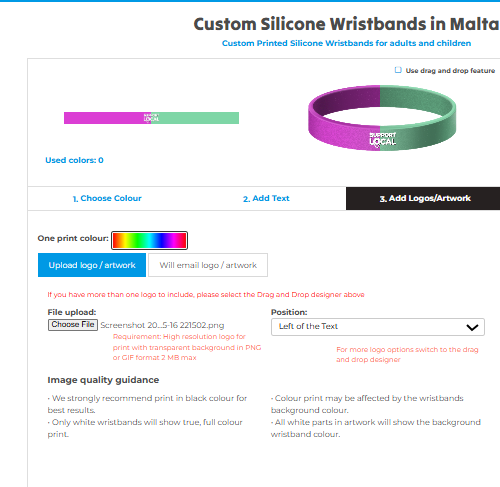Click the page subtitle about adults and children
The image size is (500, 487).
pos(346,43)
